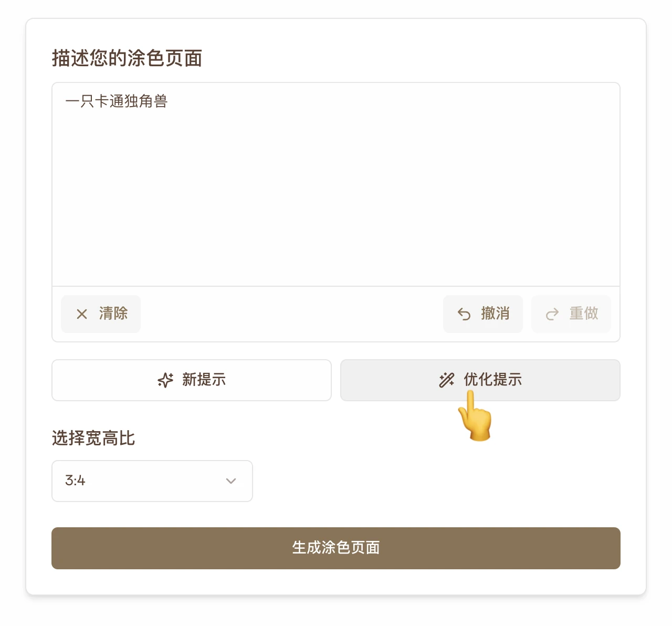Click inside the prompt text area
This screenshot has height=626, width=672.
335,184
